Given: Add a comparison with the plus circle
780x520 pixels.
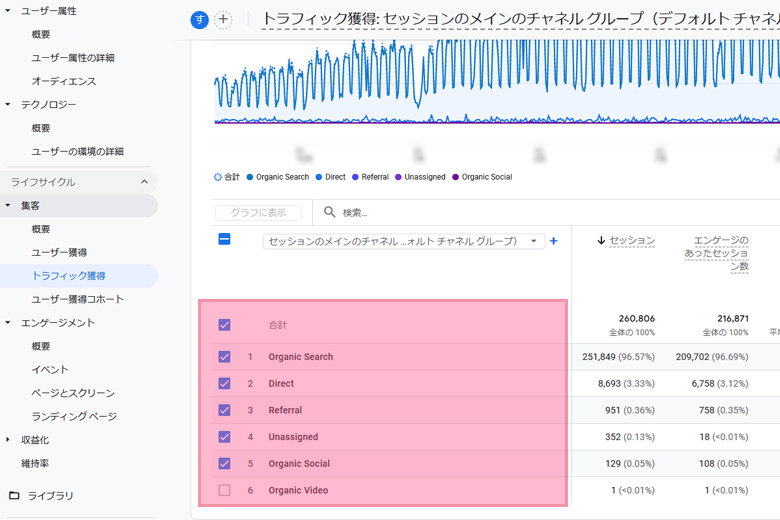Looking at the screenshot, I should 223,19.
